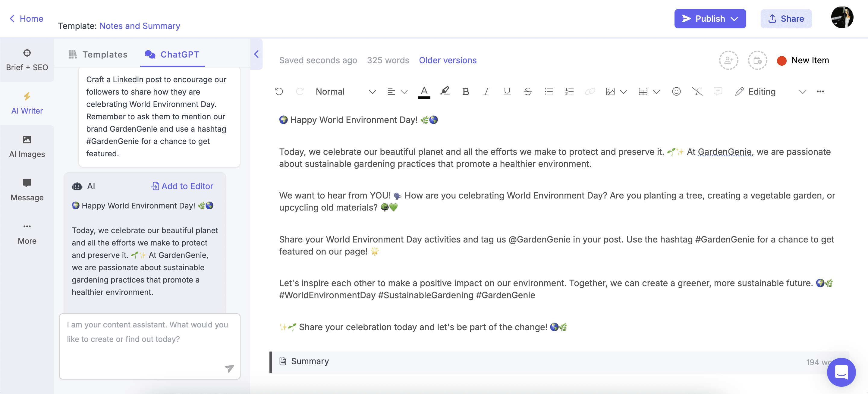This screenshot has height=394, width=868.
Task: Switch to the ChatGPT tab
Action: (172, 54)
